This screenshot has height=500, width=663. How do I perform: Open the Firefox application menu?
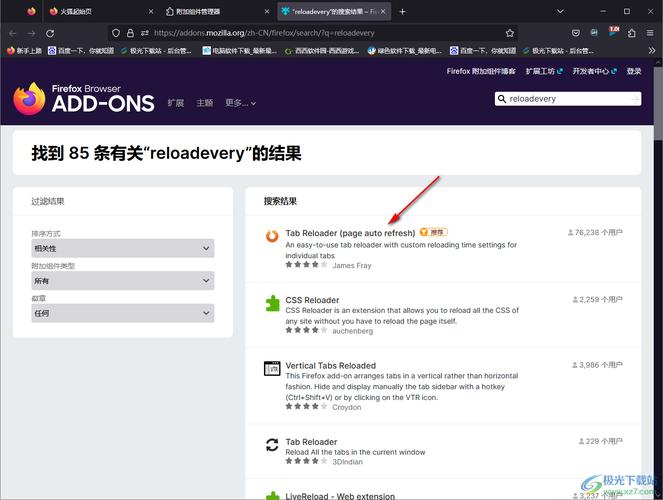coord(650,33)
